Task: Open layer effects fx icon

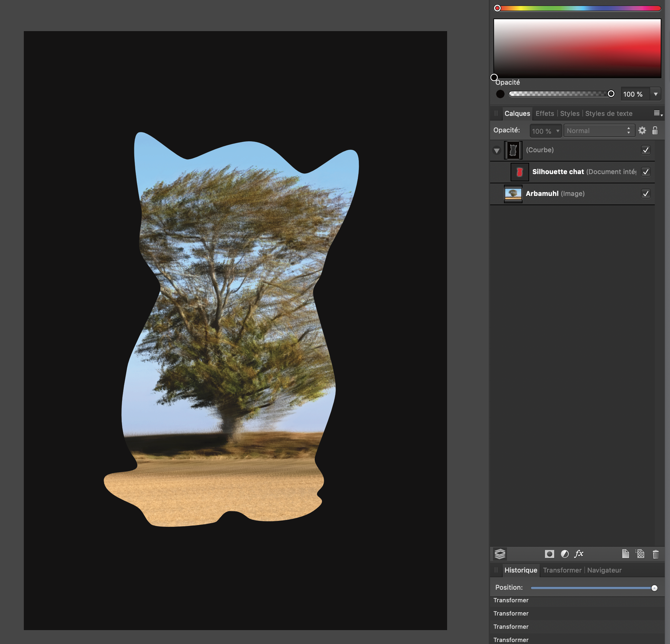Action: click(x=579, y=554)
